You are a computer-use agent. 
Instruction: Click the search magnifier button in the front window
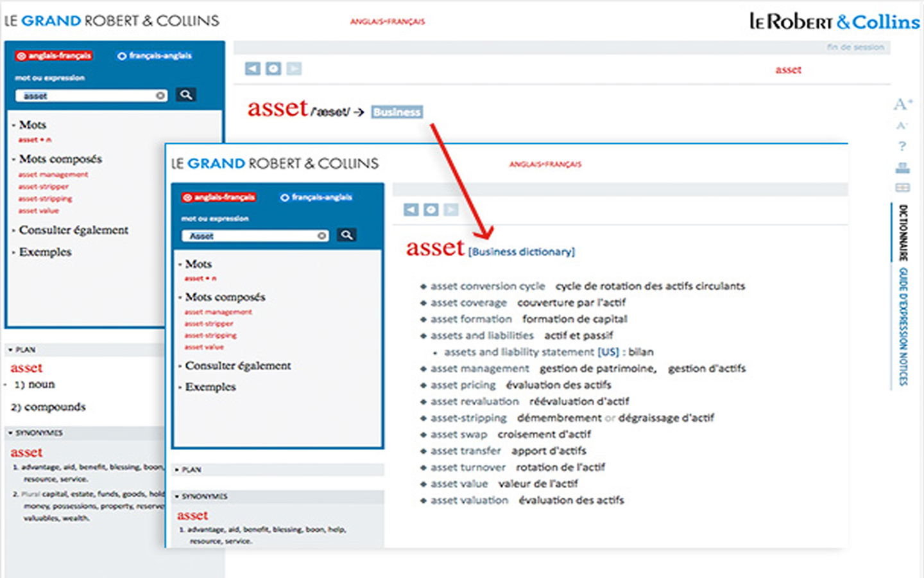pyautogui.click(x=346, y=235)
